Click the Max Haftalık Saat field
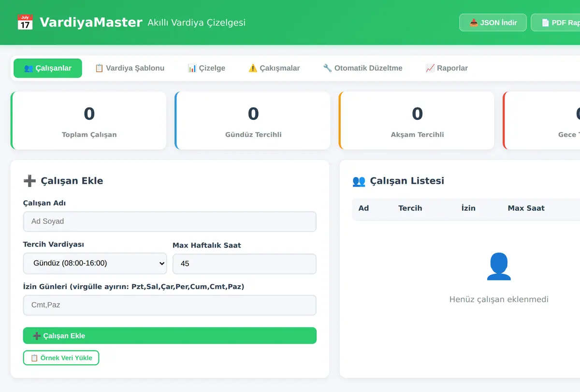 point(245,264)
